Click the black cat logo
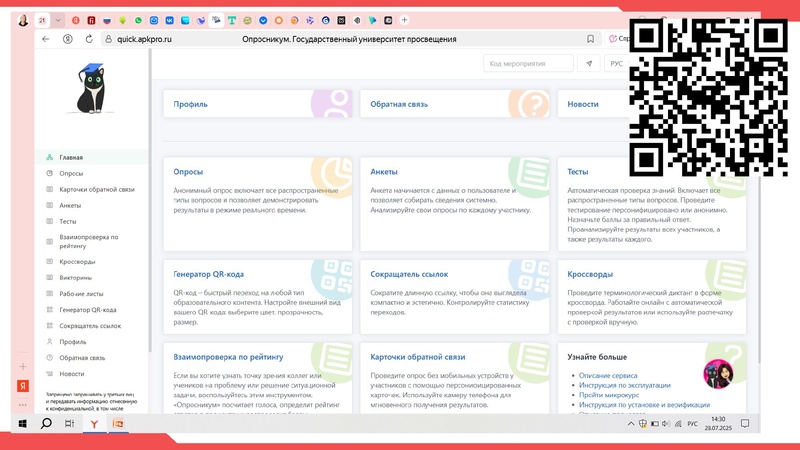 point(92,88)
